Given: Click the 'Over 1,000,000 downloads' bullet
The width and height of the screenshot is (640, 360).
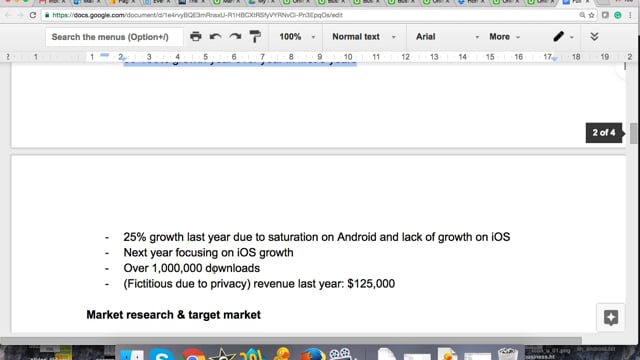Looking at the screenshot, I should click(191, 268).
